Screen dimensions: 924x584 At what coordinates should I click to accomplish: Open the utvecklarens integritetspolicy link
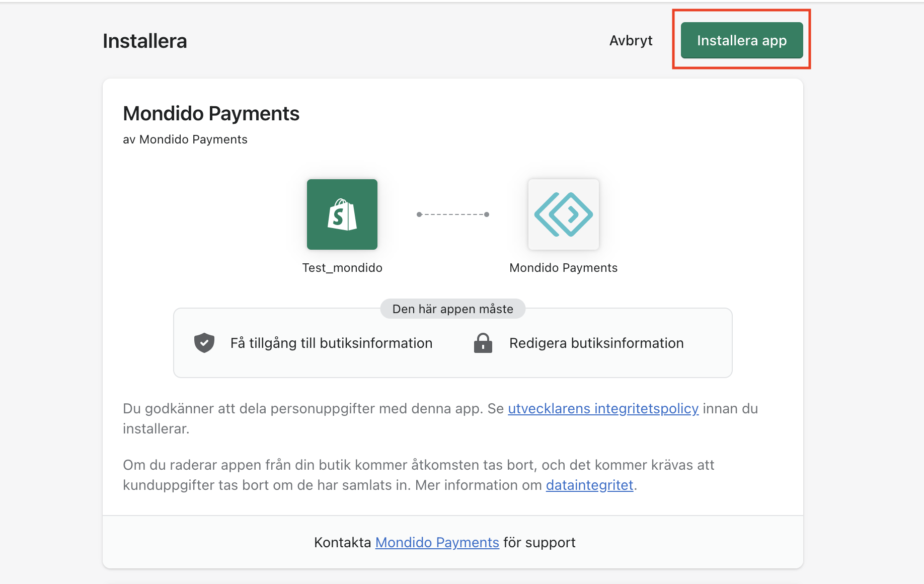coord(603,408)
